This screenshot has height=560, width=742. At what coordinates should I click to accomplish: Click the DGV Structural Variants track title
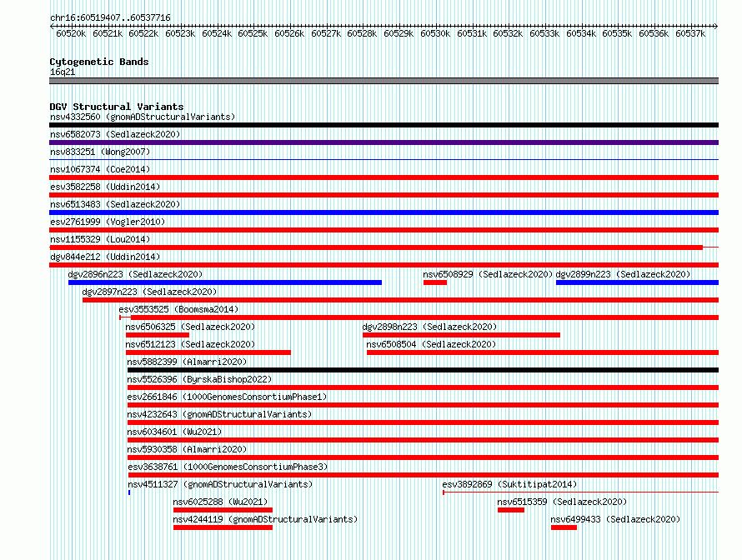pyautogui.click(x=117, y=107)
